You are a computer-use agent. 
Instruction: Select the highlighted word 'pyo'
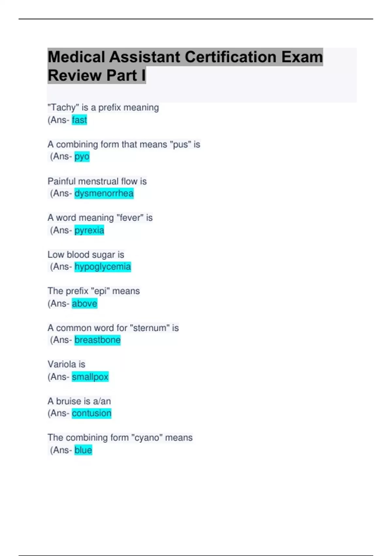[x=82, y=157]
